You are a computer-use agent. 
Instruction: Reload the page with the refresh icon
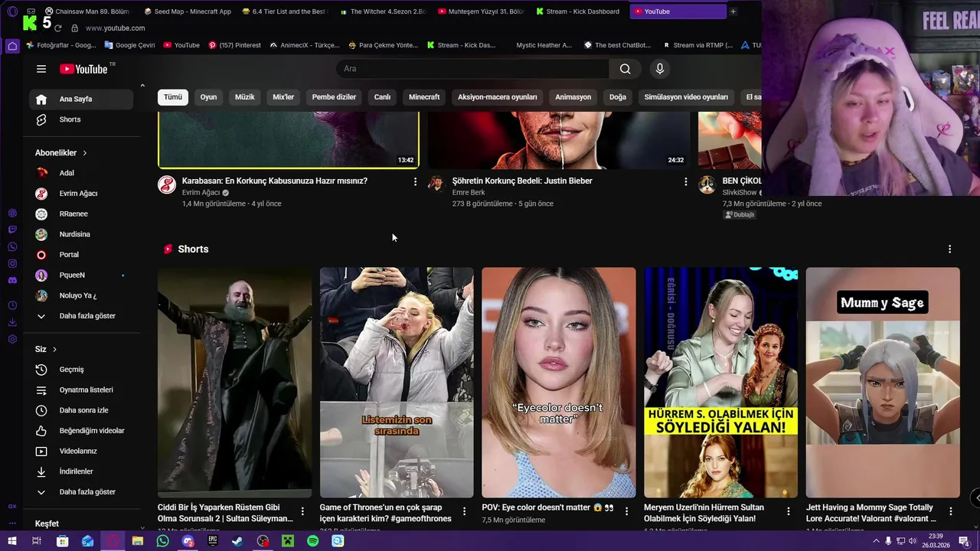[x=57, y=28]
